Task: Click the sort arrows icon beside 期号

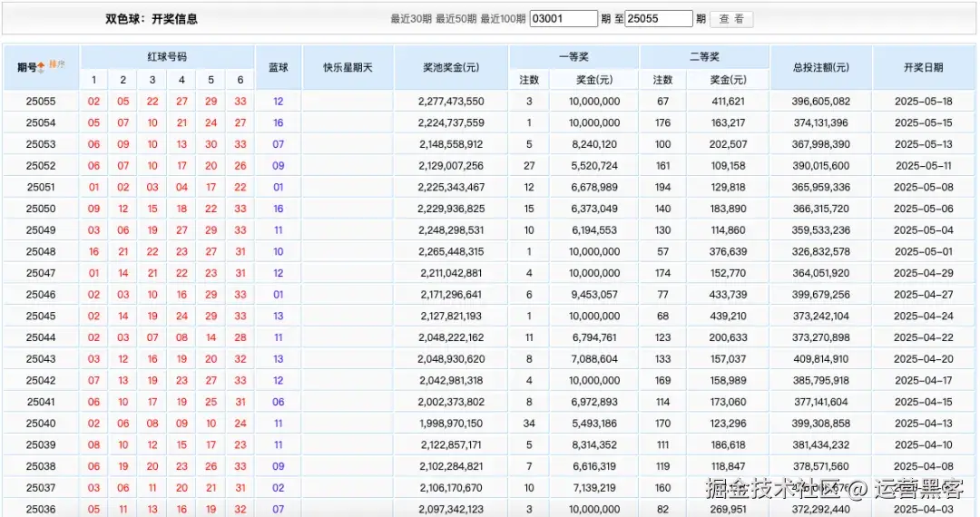Action: pos(41,67)
